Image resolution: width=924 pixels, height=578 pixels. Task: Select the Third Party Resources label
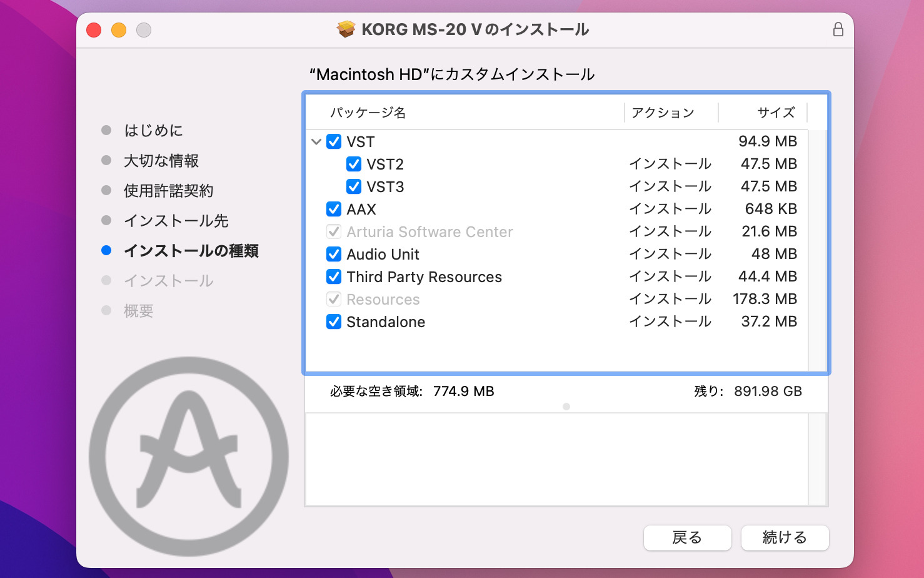(424, 277)
